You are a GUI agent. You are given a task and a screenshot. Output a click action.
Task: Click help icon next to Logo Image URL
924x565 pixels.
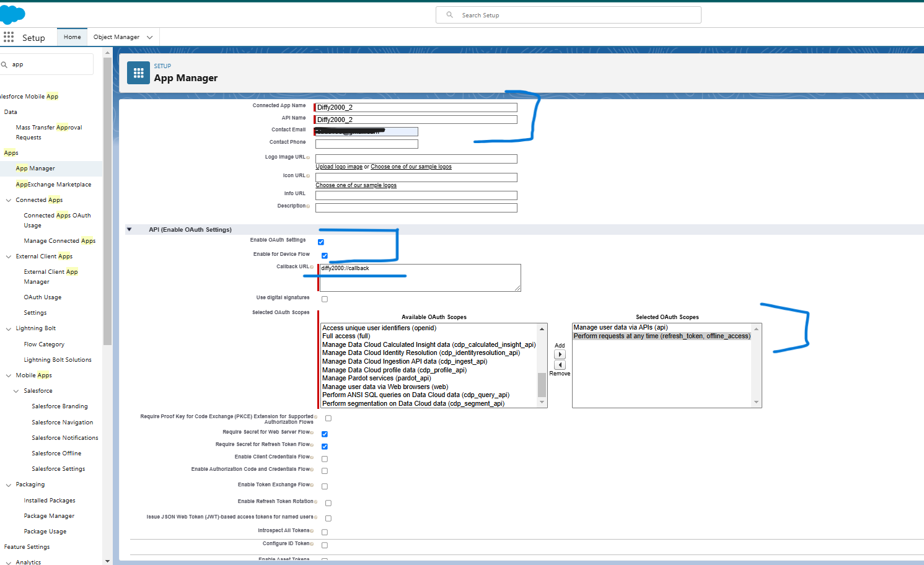point(308,157)
